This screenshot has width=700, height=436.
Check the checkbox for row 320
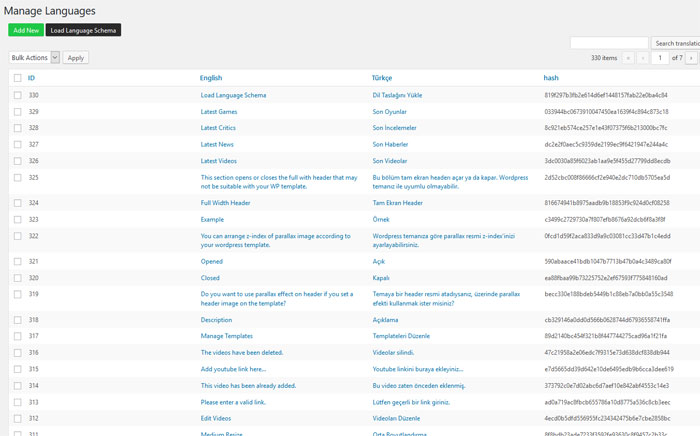pyautogui.click(x=17, y=278)
